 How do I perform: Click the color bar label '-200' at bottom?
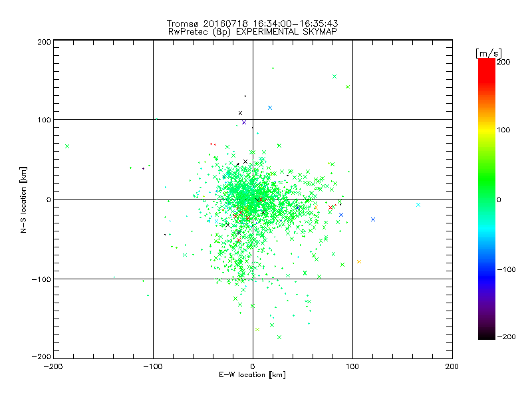(506, 336)
